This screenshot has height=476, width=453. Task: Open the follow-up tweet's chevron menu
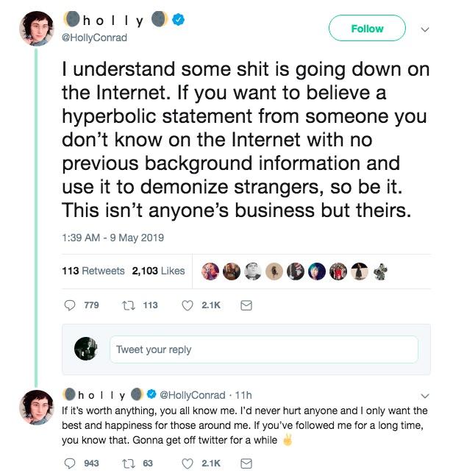pyautogui.click(x=424, y=395)
